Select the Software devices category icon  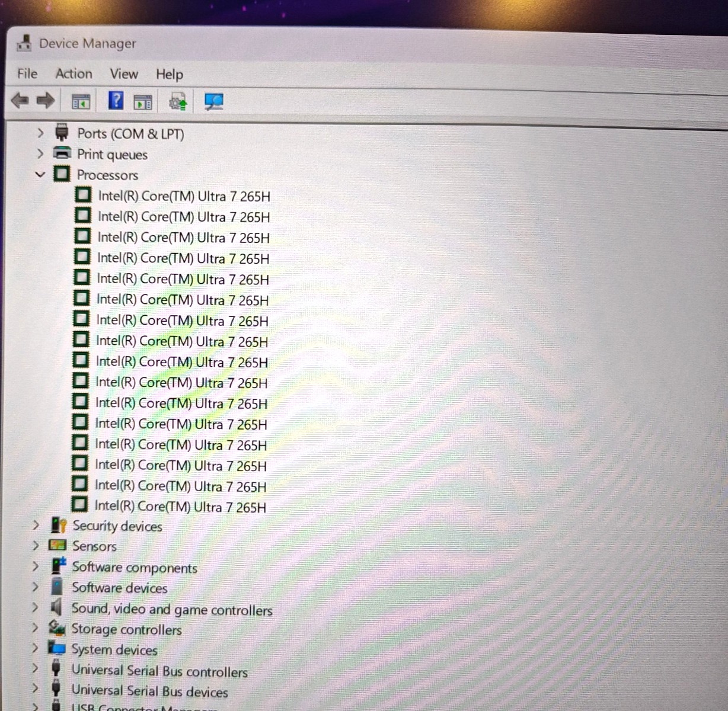(x=57, y=586)
